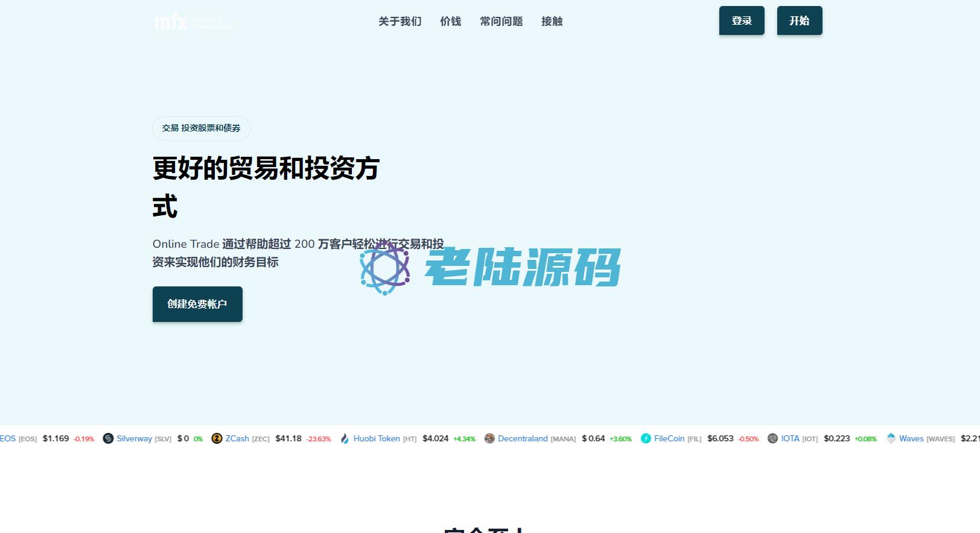The width and height of the screenshot is (980, 533).
Task: Click the Silverway coin icon
Action: 108,438
